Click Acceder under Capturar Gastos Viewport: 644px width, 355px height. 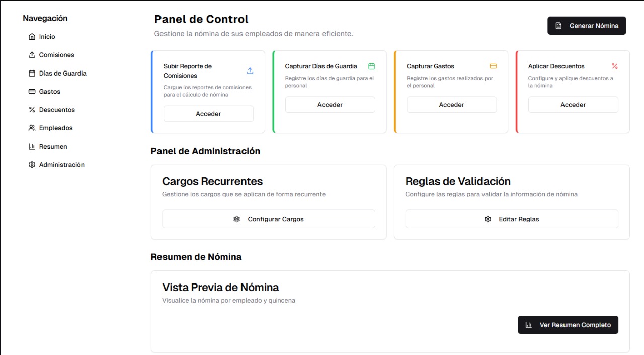tap(452, 105)
